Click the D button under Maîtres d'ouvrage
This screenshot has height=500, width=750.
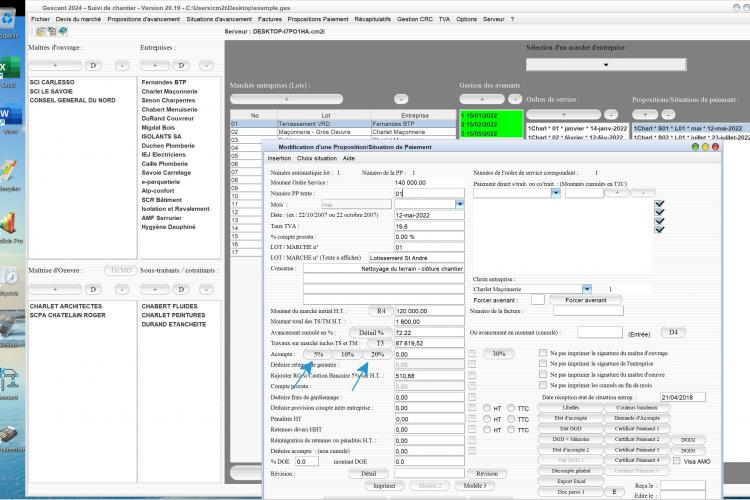93,66
